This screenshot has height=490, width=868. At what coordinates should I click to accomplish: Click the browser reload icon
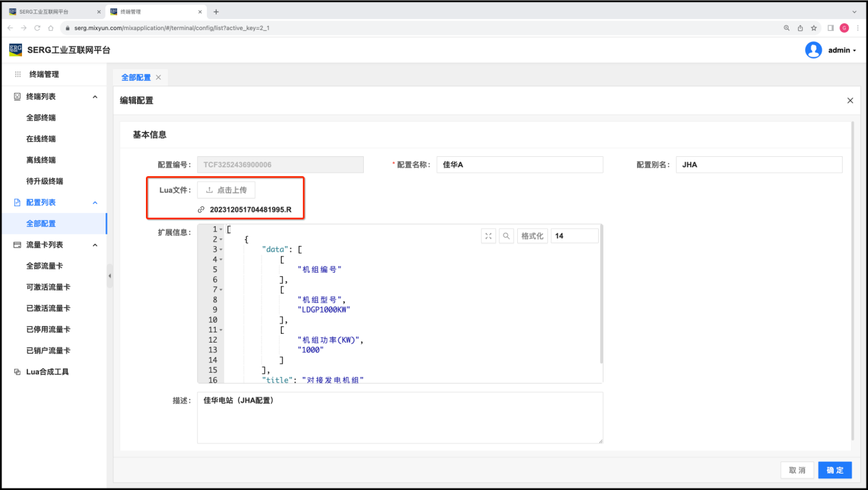[38, 28]
